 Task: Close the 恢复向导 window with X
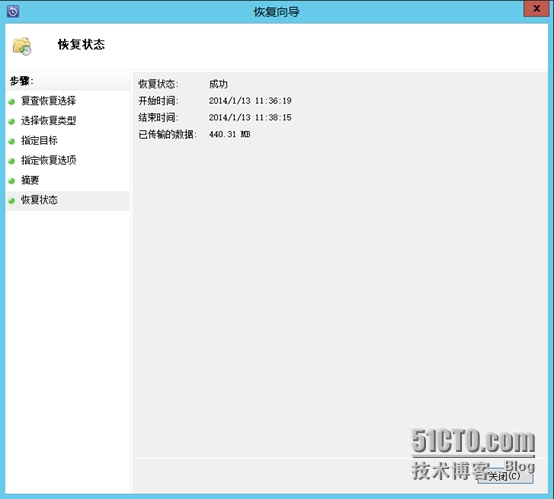[536, 8]
